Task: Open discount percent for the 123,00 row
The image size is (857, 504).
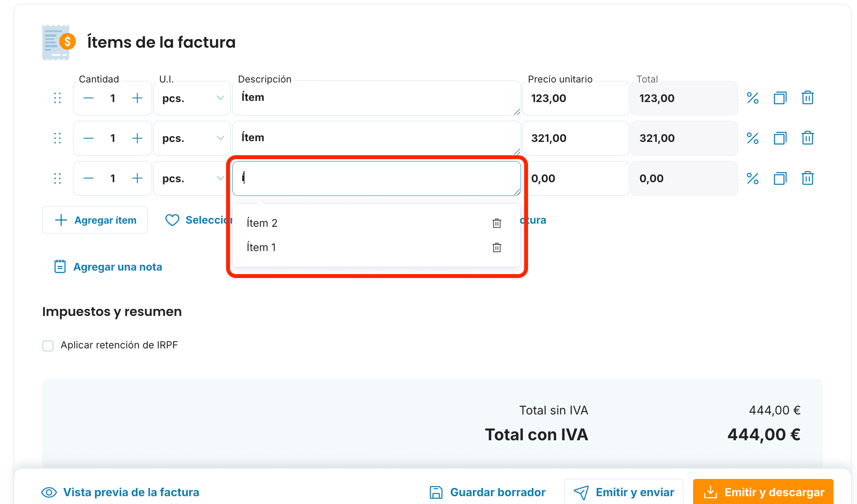Action: point(753,98)
